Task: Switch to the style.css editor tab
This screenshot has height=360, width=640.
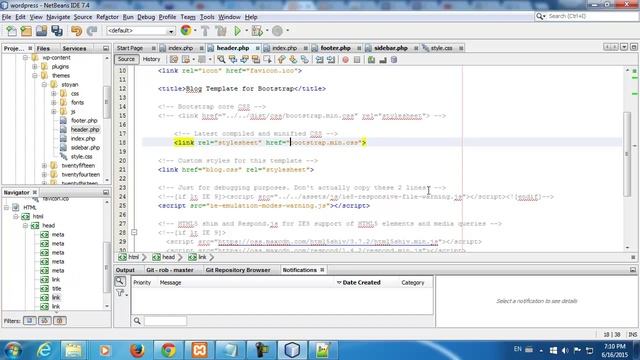Action: pyautogui.click(x=441, y=48)
